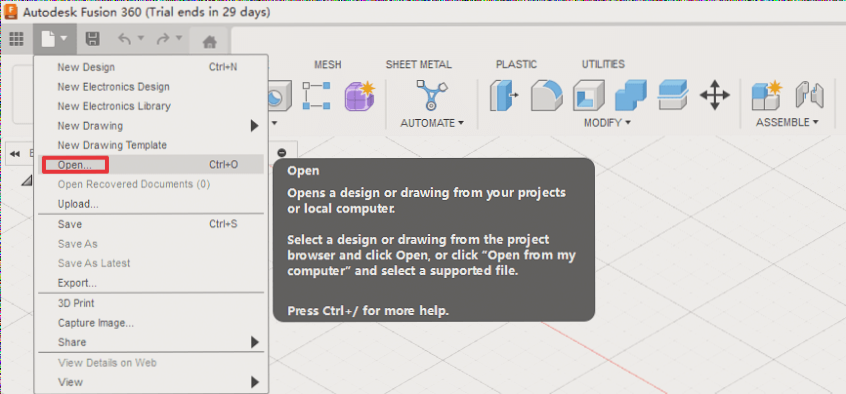
Task: Redo the last undone action
Action: (x=162, y=39)
